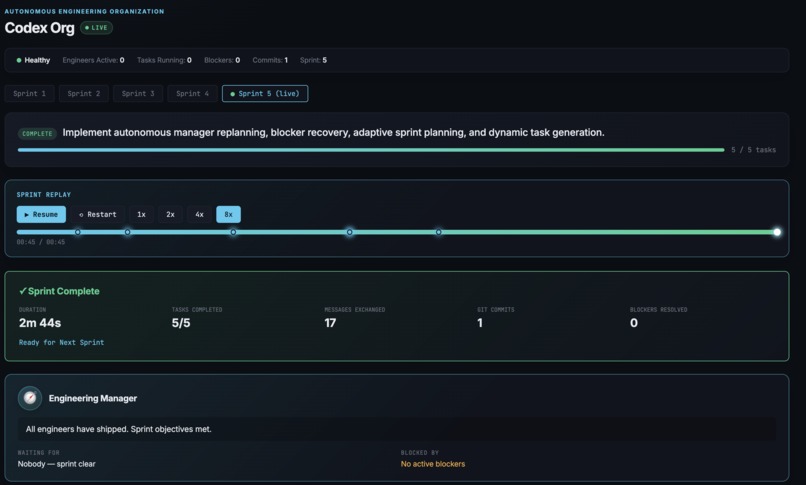This screenshot has width=806, height=485.
Task: Resume the sprint replay
Action: (x=41, y=214)
